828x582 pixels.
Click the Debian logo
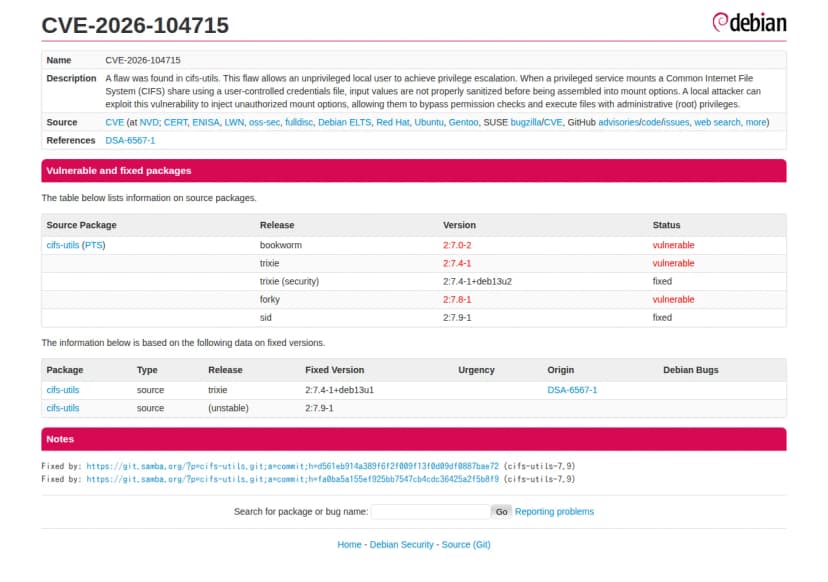click(749, 23)
